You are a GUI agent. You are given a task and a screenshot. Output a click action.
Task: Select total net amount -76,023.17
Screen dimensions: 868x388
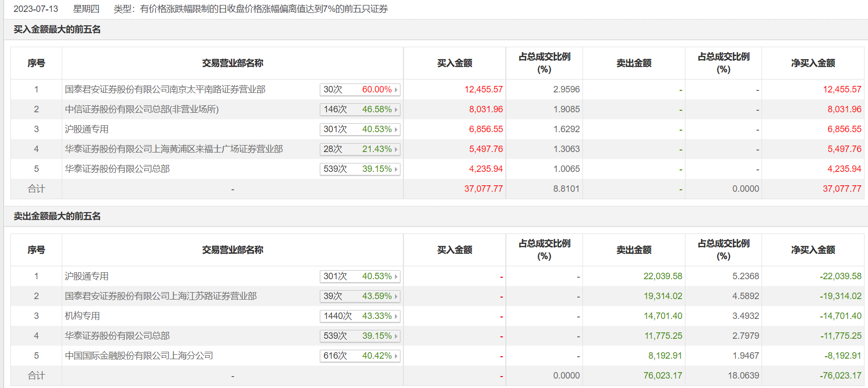tap(841, 376)
